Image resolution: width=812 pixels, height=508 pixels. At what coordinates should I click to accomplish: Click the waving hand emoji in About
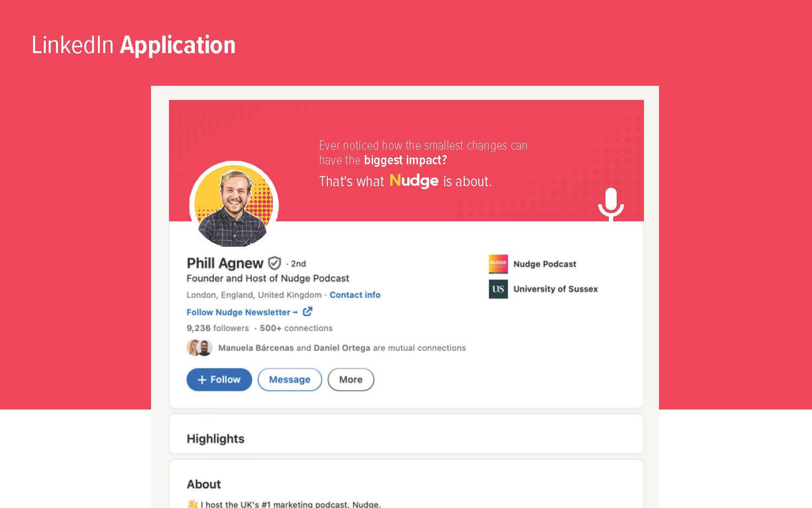pyautogui.click(x=192, y=504)
